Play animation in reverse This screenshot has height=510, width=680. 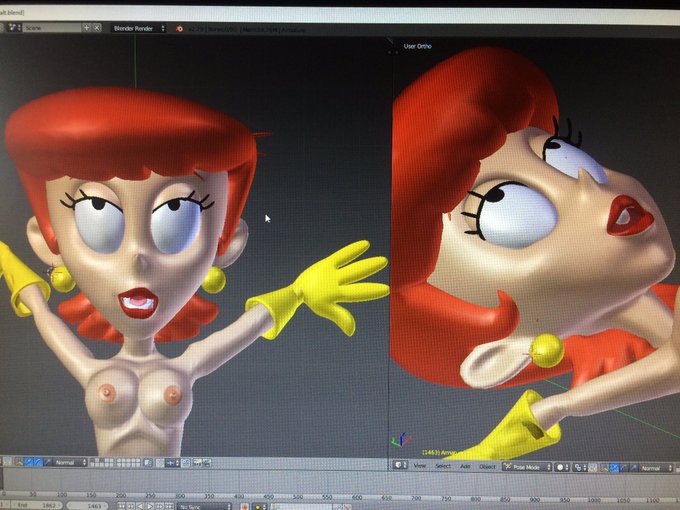[x=140, y=506]
